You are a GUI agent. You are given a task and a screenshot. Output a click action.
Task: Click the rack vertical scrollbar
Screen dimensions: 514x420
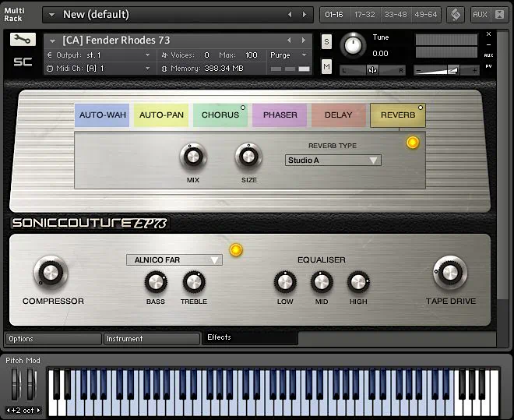pyautogui.click(x=502, y=164)
